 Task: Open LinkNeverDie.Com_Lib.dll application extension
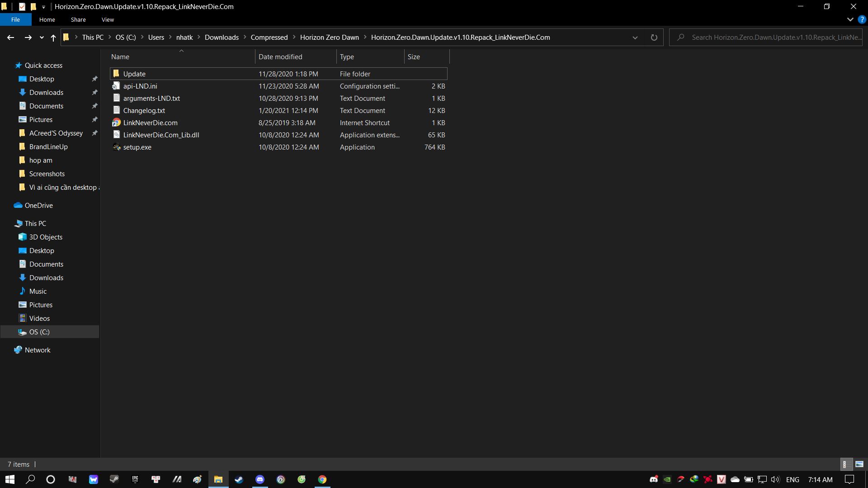click(x=161, y=135)
